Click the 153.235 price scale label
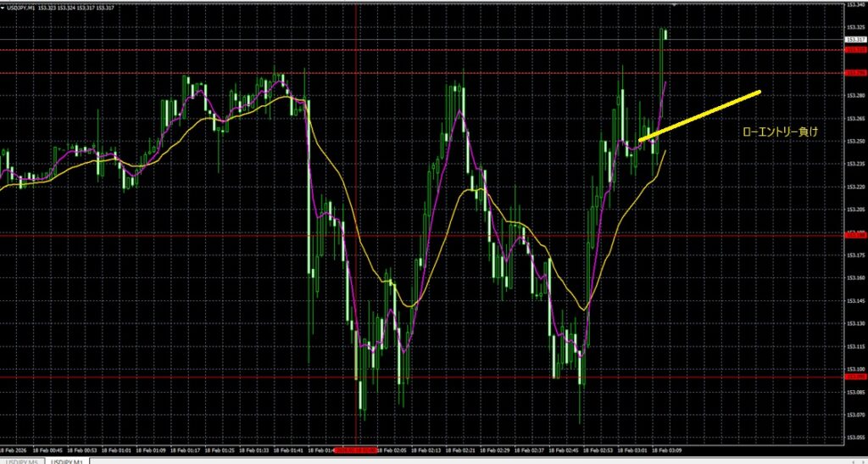This screenshot has width=868, height=464. point(856,164)
